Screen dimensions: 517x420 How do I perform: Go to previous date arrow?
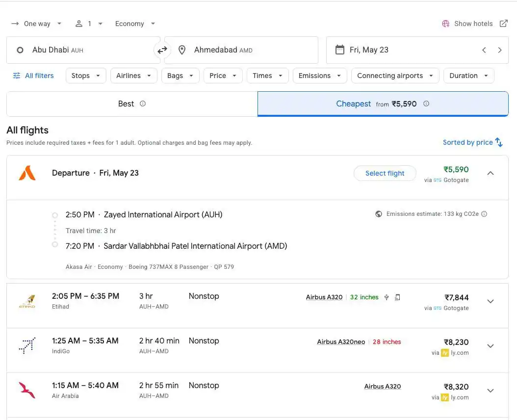pos(484,50)
